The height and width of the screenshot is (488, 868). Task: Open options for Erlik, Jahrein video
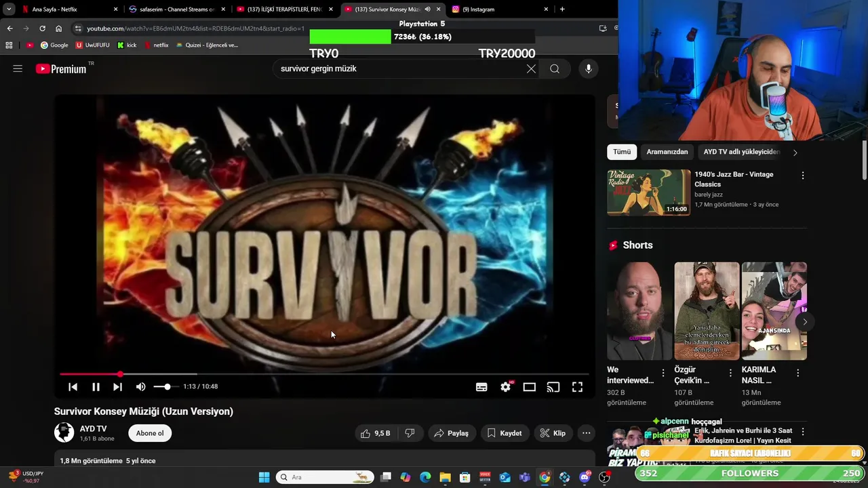[803, 432]
